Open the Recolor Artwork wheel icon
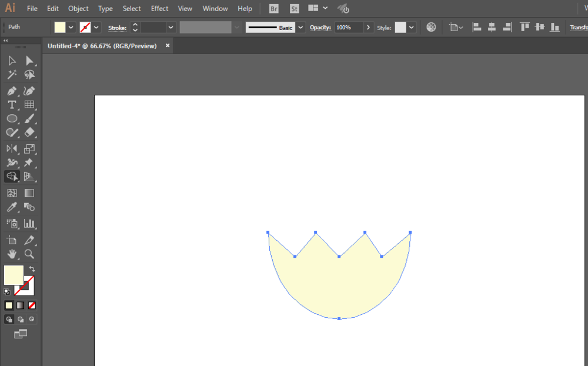The height and width of the screenshot is (366, 588). click(431, 27)
